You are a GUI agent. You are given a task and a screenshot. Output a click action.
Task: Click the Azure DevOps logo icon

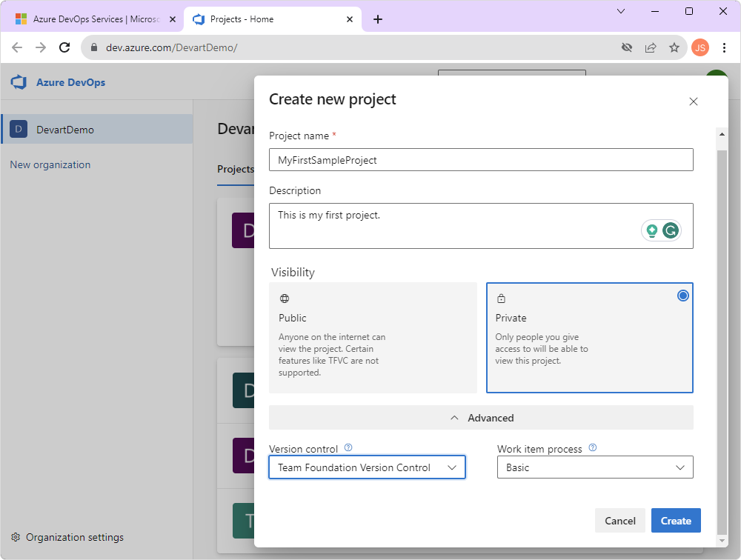[x=19, y=82]
